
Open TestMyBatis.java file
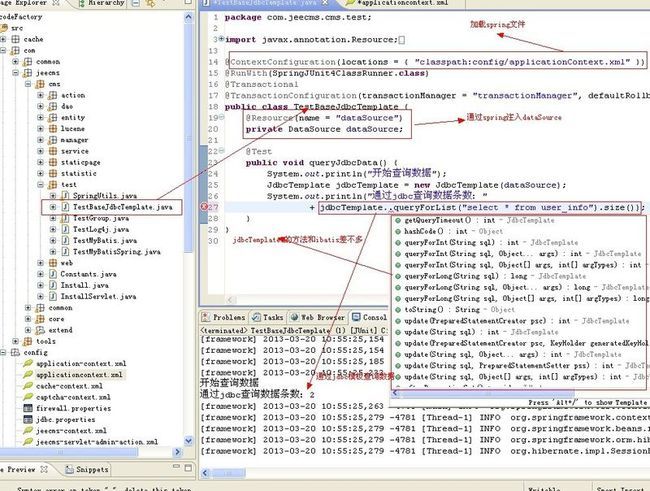(104, 240)
